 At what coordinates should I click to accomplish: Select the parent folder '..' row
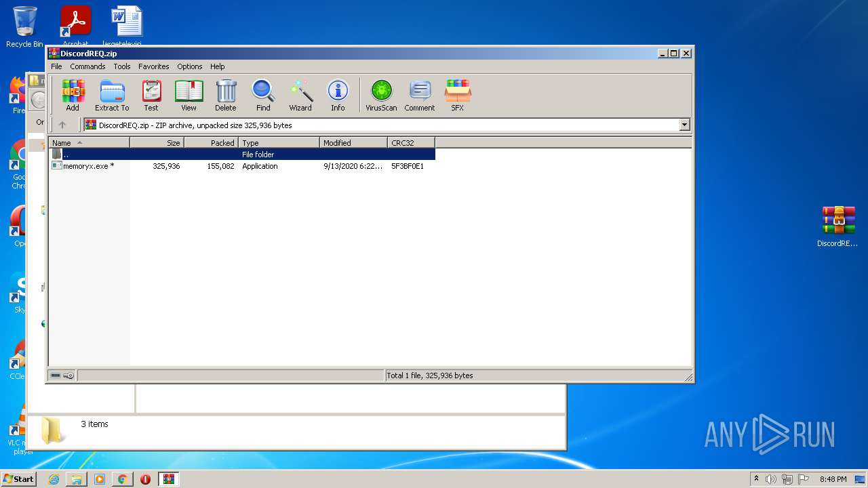tap(242, 155)
